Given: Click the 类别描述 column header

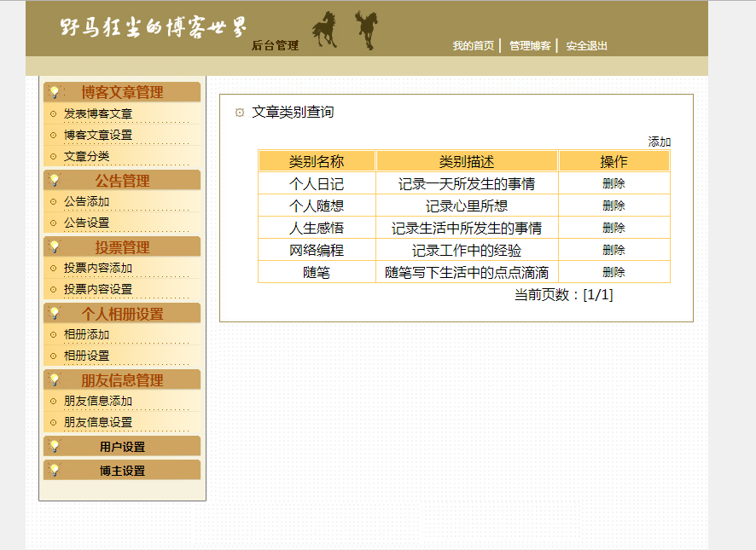Looking at the screenshot, I should pyautogui.click(x=467, y=161).
